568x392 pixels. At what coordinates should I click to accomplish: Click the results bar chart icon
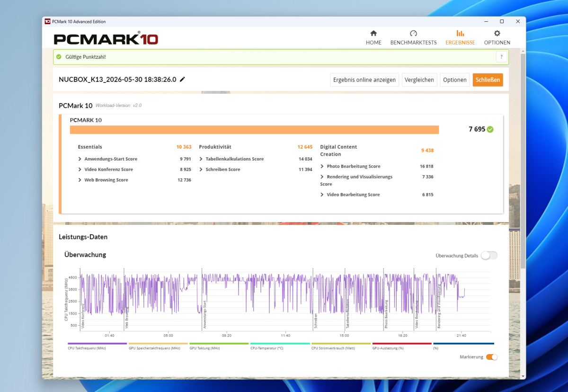click(460, 33)
